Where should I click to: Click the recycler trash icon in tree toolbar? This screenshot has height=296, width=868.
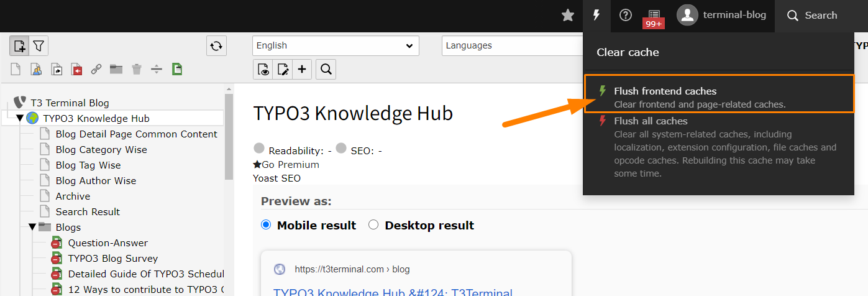(137, 69)
